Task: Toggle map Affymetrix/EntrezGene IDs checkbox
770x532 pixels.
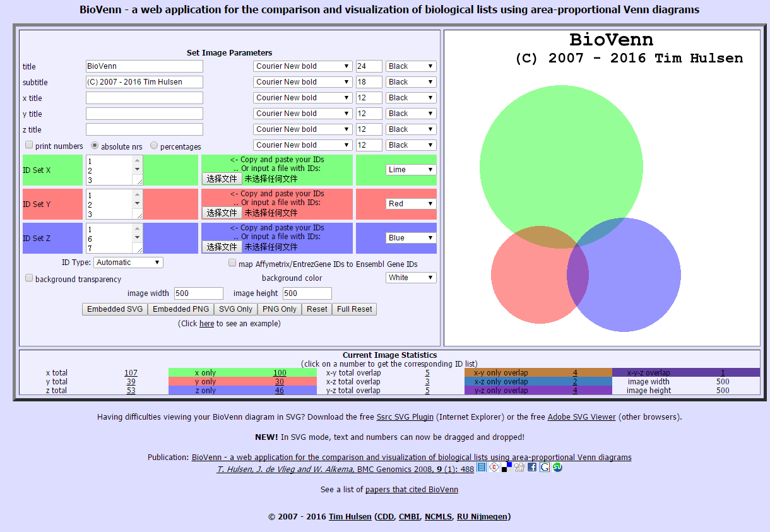Action: click(232, 263)
